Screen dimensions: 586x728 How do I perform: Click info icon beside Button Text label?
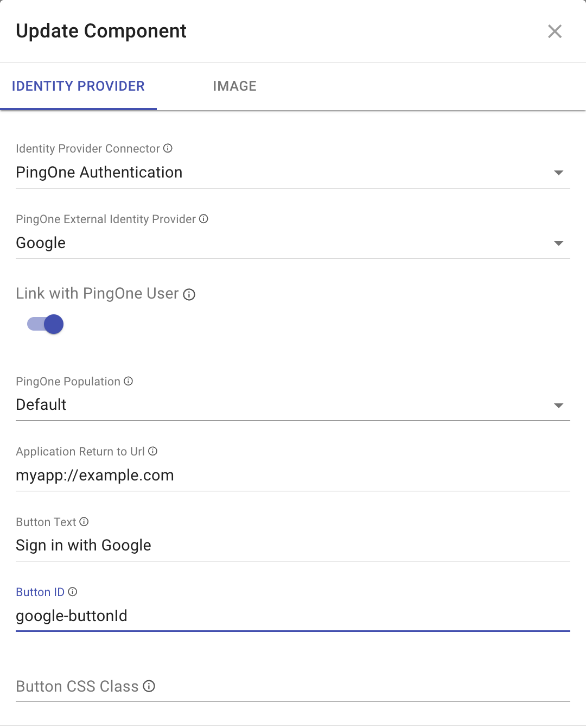click(x=84, y=522)
